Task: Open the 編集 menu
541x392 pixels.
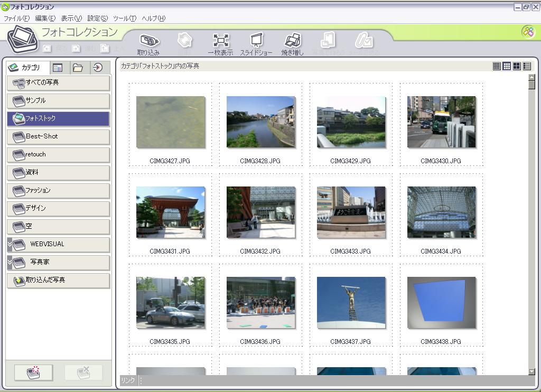Action: coord(45,18)
